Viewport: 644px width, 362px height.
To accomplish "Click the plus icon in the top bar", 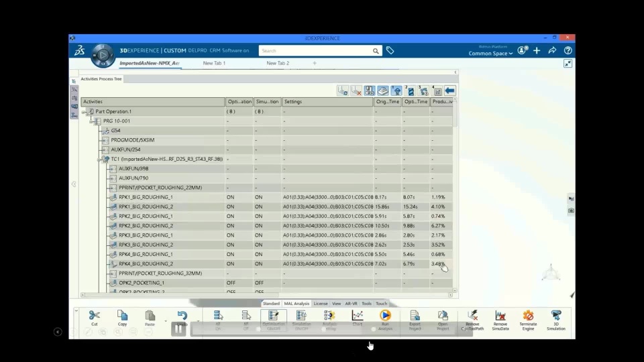I will coord(537,50).
